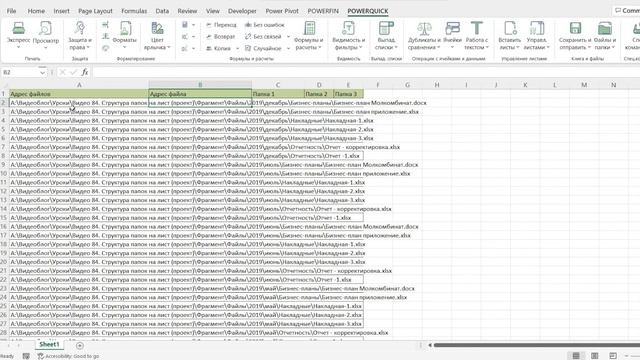Open the Formulas tab

(x=134, y=11)
